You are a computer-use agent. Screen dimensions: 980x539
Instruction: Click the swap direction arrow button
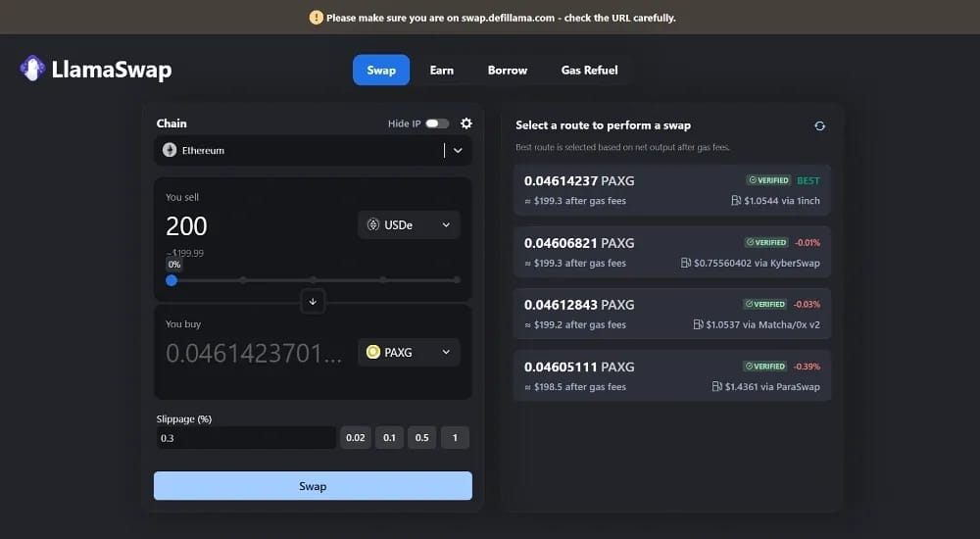313,302
